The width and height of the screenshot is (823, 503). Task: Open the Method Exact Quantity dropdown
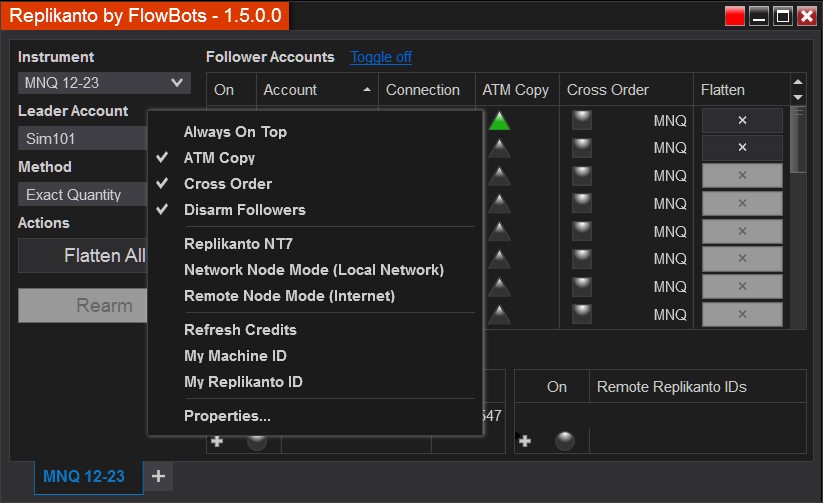[84, 195]
